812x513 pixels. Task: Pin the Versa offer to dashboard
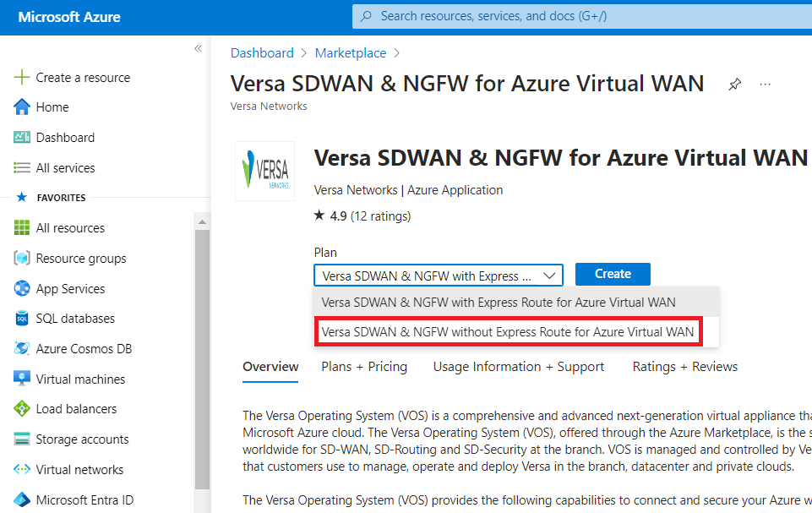[734, 84]
